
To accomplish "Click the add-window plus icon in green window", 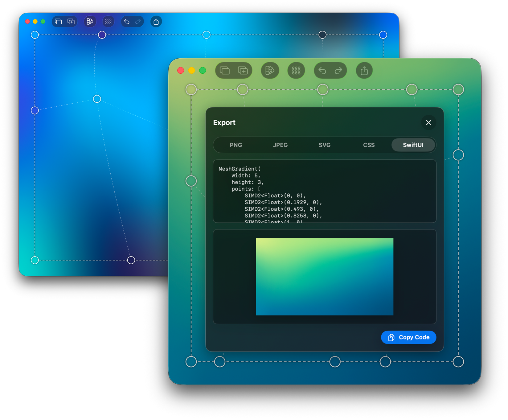I will click(x=243, y=71).
